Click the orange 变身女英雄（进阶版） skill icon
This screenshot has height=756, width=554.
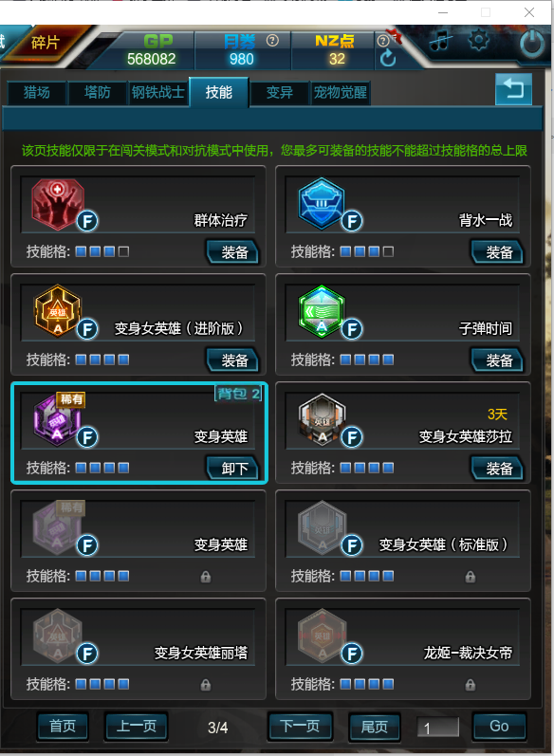[x=58, y=311]
